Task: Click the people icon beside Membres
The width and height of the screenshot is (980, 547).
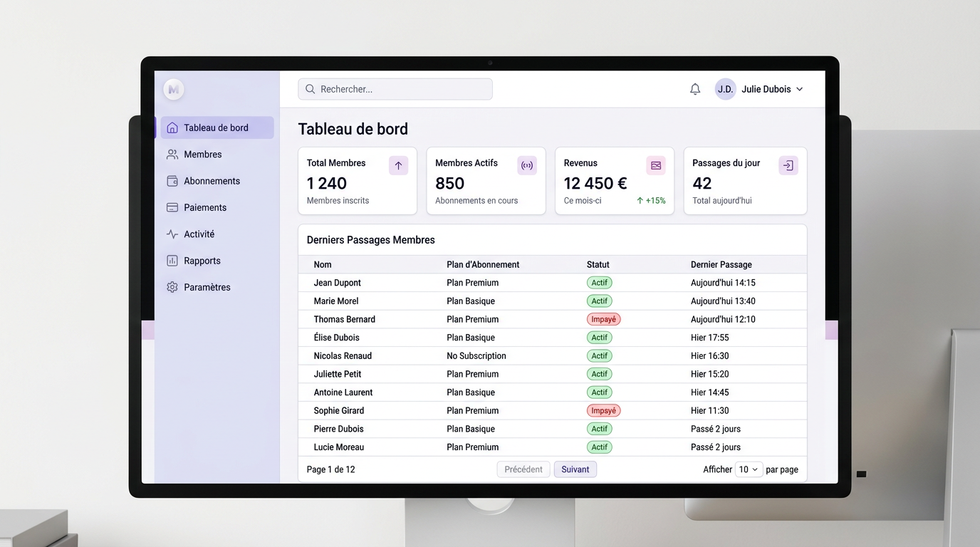Action: pyautogui.click(x=172, y=155)
